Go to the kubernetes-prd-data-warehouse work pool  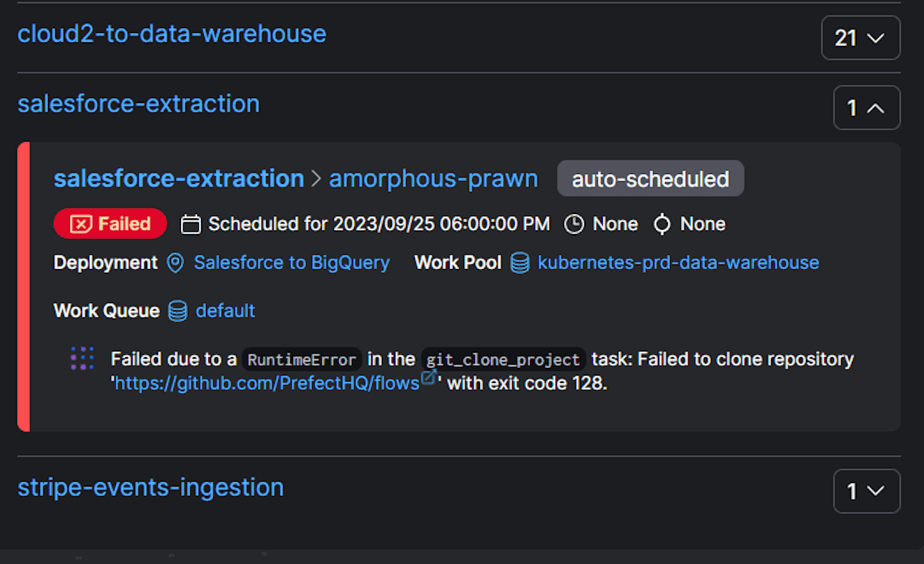click(678, 263)
